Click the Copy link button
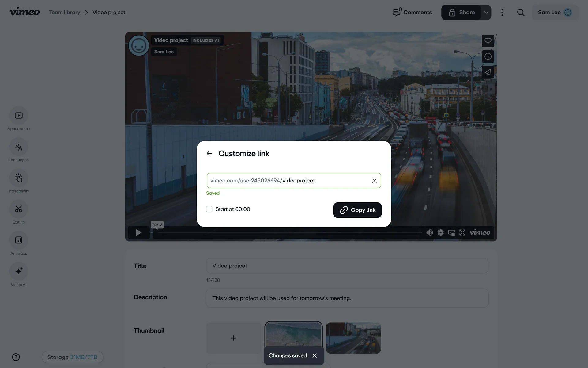 click(357, 210)
